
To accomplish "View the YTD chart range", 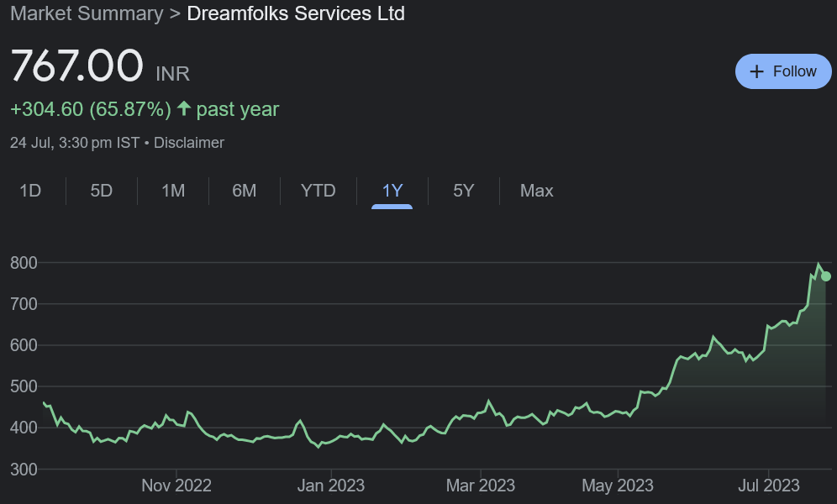I will pos(318,191).
